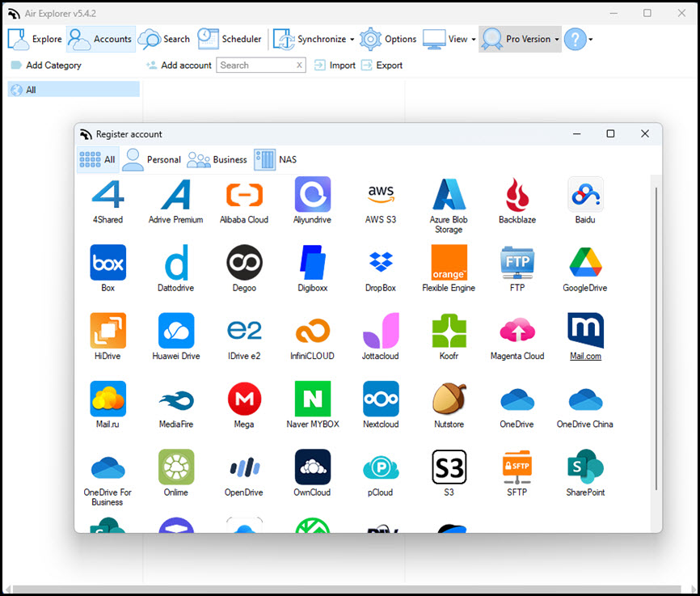Pick the Huawei Drive icon
This screenshot has width=700, height=596.
click(x=176, y=331)
